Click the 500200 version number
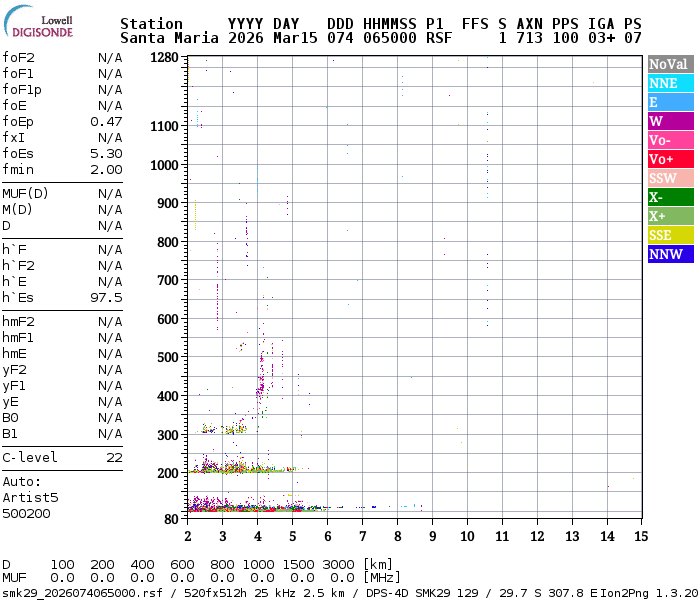The image size is (700, 600). point(26,514)
